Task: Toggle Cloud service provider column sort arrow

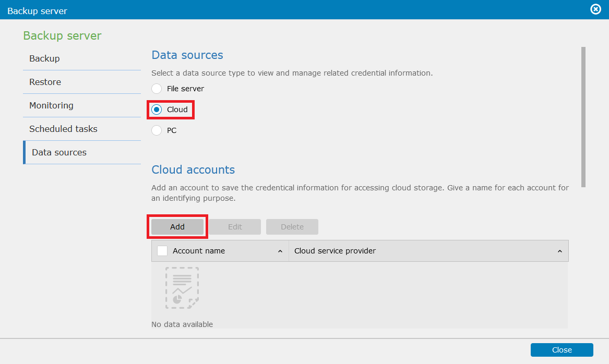Action: tap(559, 251)
